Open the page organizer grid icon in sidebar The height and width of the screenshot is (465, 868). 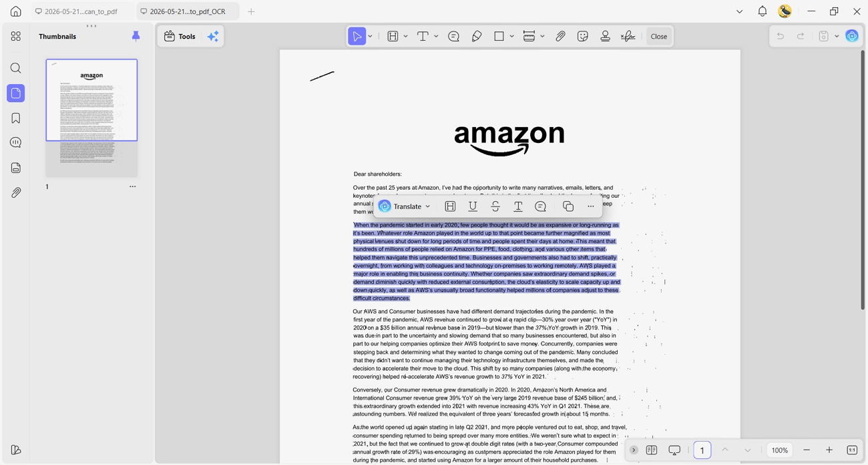coord(16,36)
